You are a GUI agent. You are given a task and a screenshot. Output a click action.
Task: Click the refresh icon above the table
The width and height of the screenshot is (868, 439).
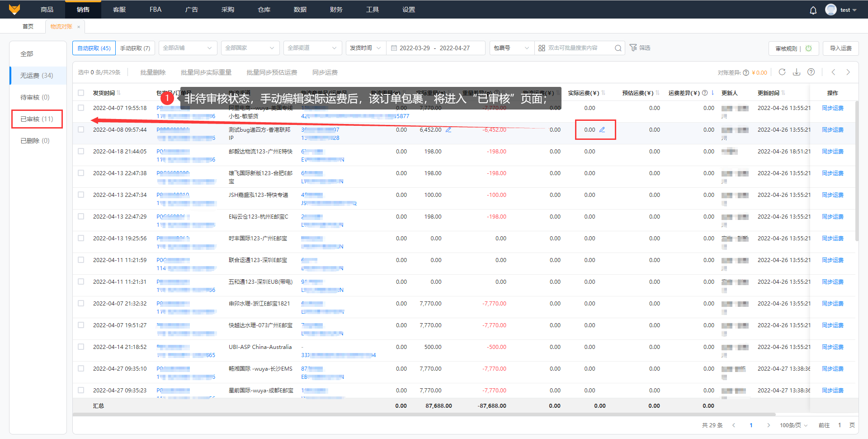click(x=782, y=72)
